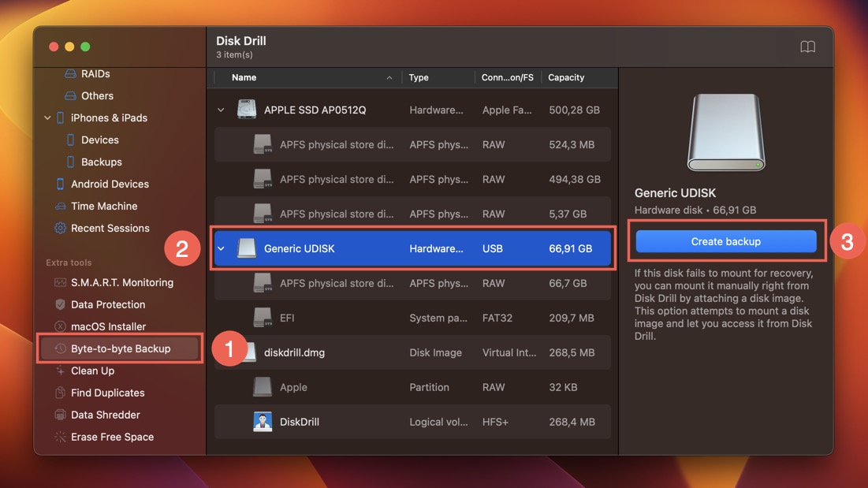Click the Disk Image type cell
The height and width of the screenshot is (488, 868).
pyautogui.click(x=435, y=352)
